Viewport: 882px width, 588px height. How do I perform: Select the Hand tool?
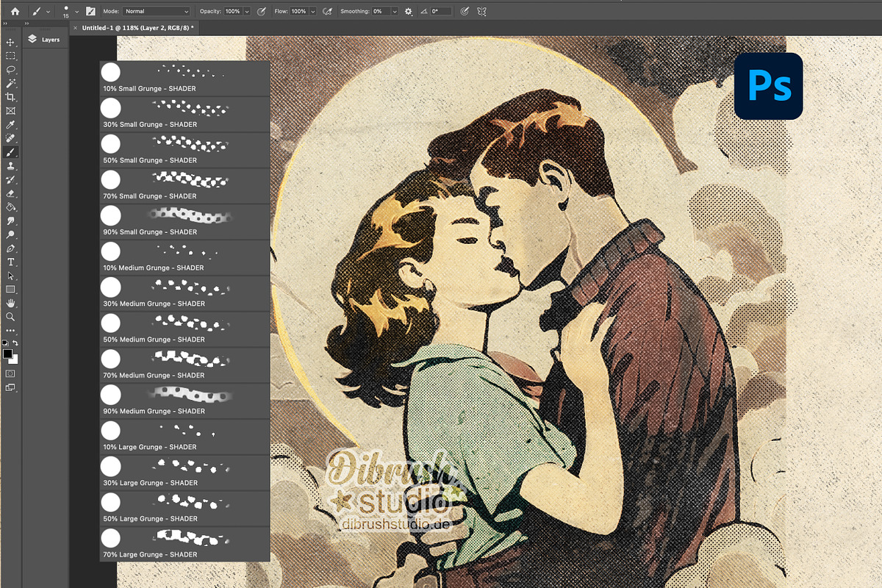point(10,304)
